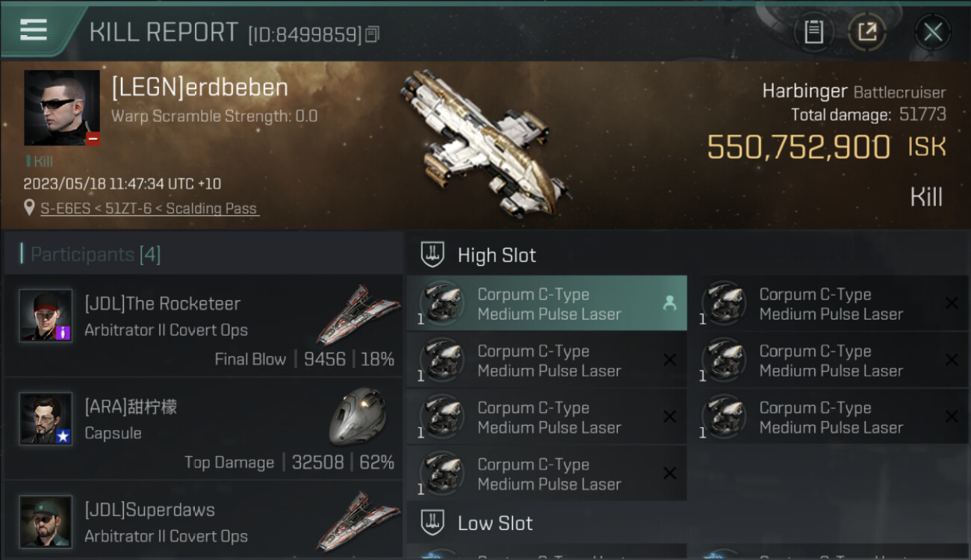This screenshot has height=560, width=971.
Task: Open the hamburger menu
Action: pos(34,30)
